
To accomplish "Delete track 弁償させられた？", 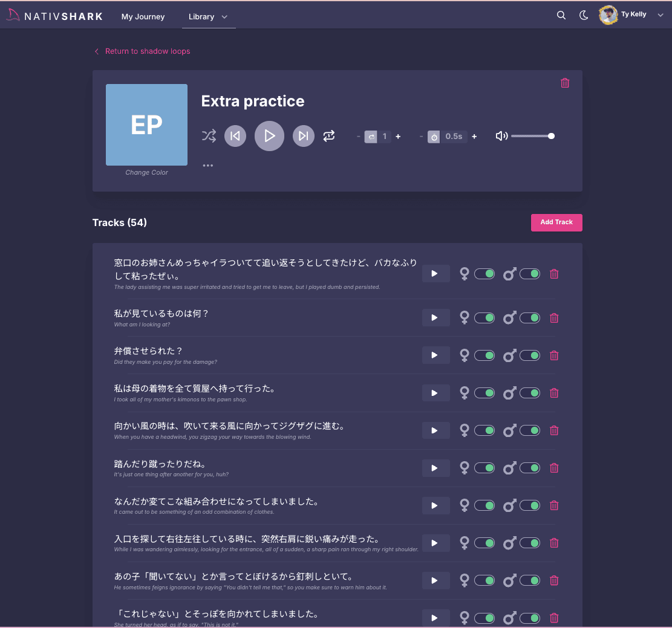I will click(554, 355).
